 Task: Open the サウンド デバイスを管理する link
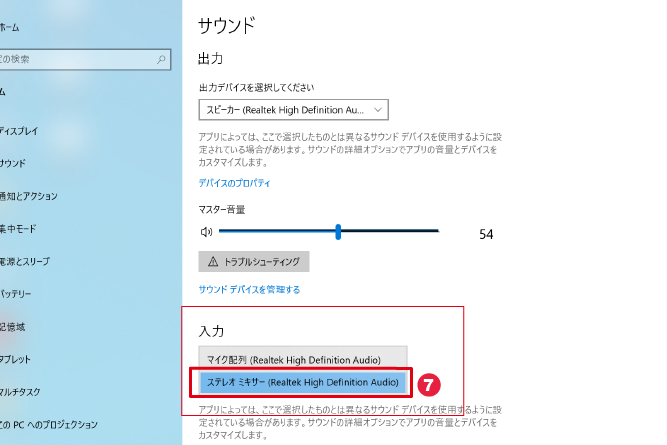[249, 289]
